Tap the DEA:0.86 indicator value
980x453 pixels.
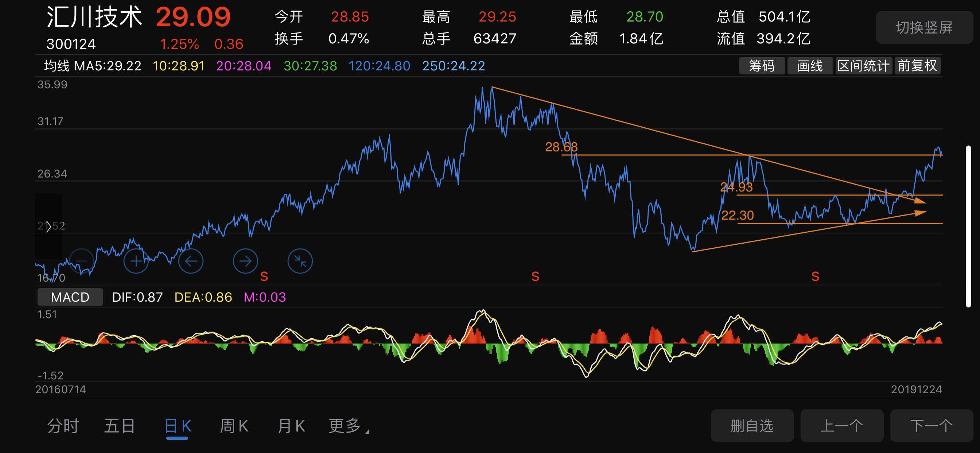point(203,297)
